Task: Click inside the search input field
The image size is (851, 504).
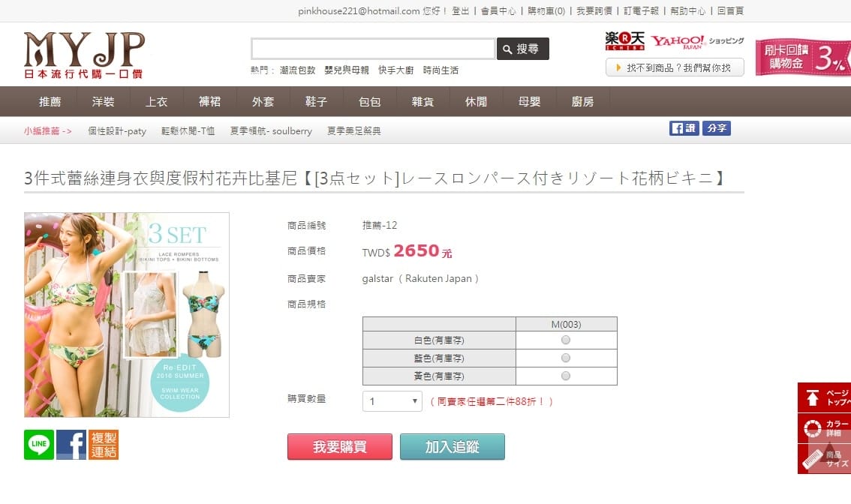Action: [x=373, y=49]
